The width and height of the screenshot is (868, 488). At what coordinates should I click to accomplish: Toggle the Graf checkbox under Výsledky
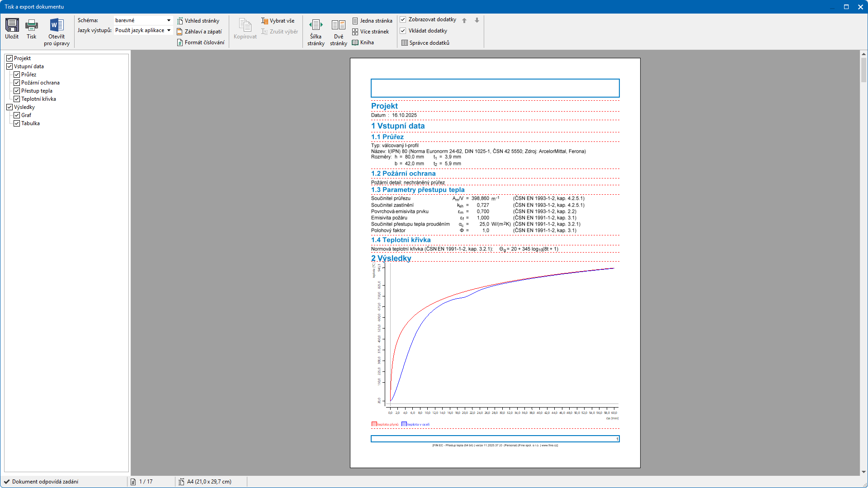pyautogui.click(x=17, y=115)
